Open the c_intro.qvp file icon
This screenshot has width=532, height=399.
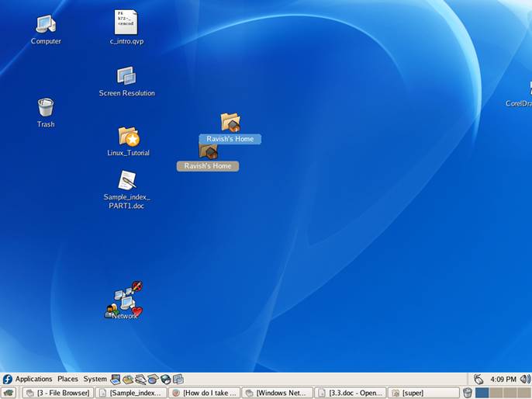pyautogui.click(x=126, y=23)
